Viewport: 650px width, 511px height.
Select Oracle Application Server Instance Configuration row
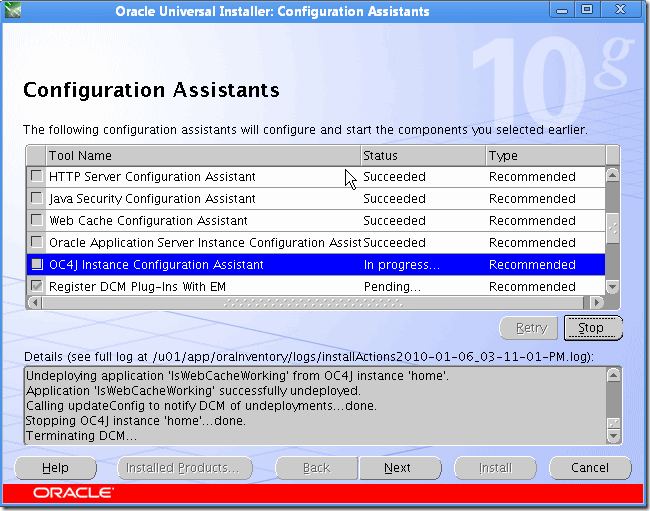click(315, 242)
